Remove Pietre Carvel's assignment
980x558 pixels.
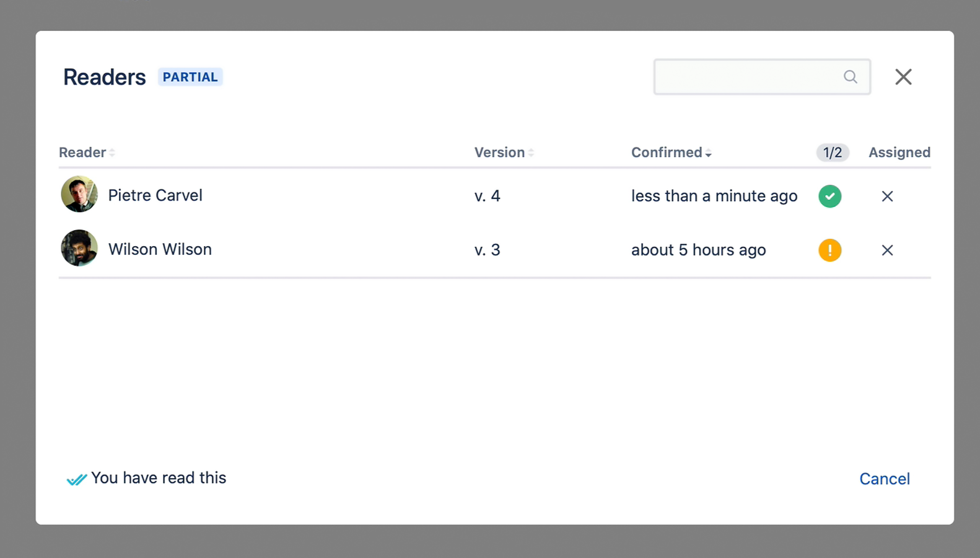pos(887,197)
